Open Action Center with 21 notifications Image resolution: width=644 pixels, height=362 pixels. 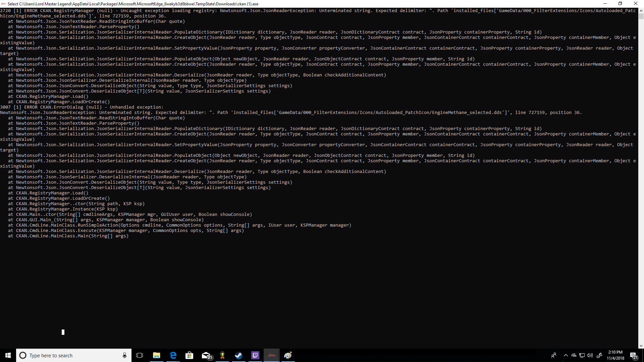634,355
